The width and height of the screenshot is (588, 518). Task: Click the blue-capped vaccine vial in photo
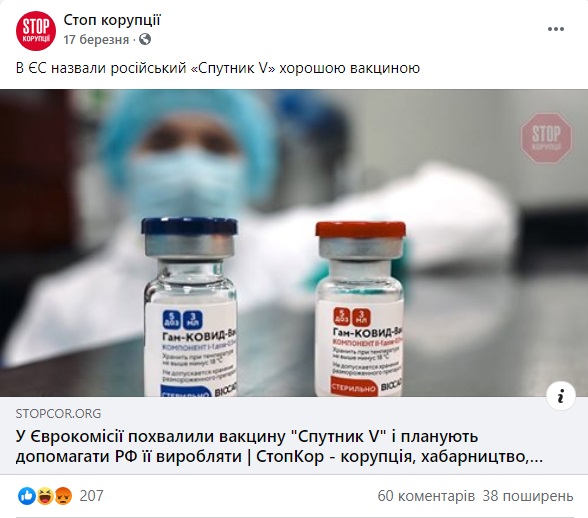pos(189,306)
